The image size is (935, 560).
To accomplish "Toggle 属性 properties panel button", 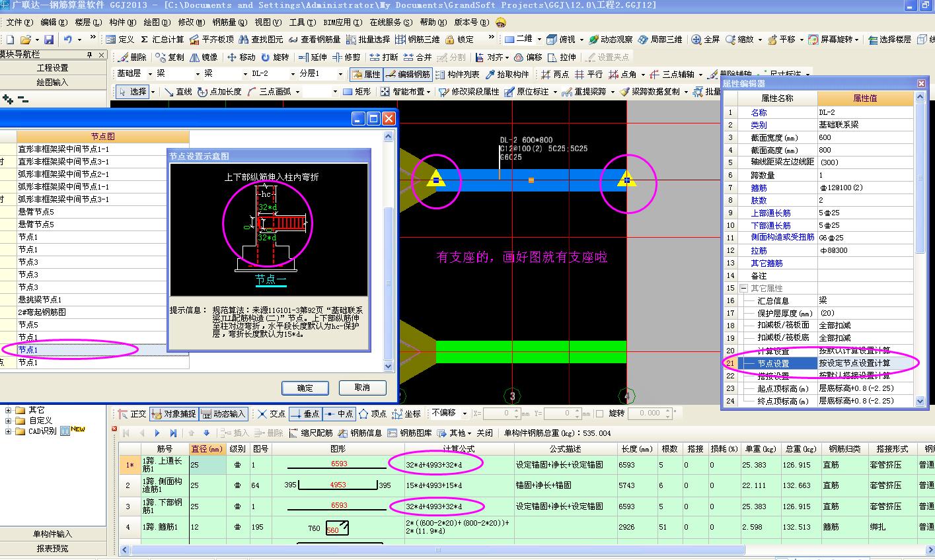I will point(366,75).
